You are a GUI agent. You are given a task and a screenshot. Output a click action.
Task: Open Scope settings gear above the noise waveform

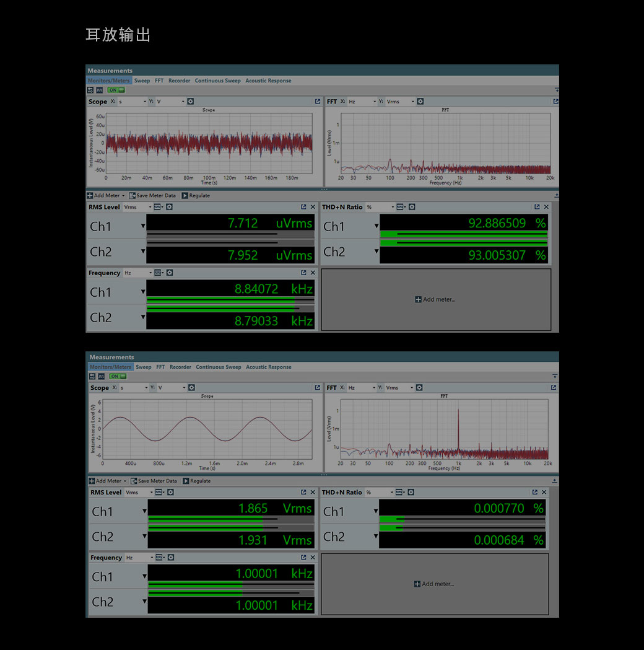190,102
